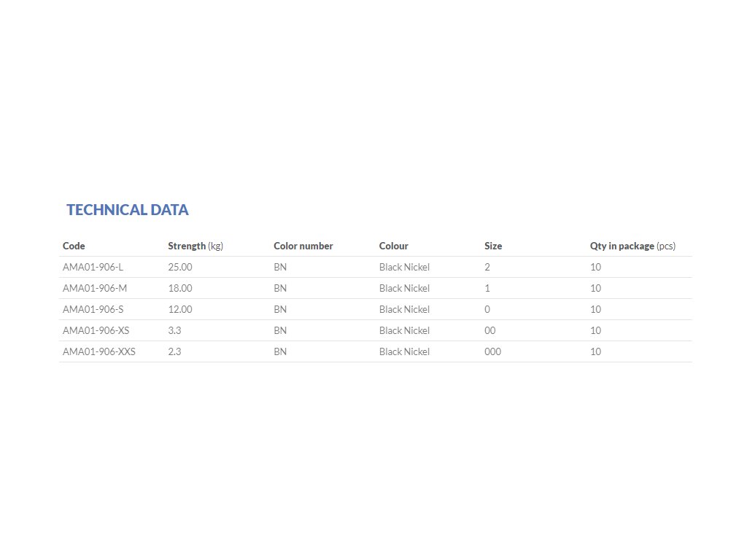Click the Strength (kg) column header
Screen dimensions: 747x560
[x=196, y=246]
